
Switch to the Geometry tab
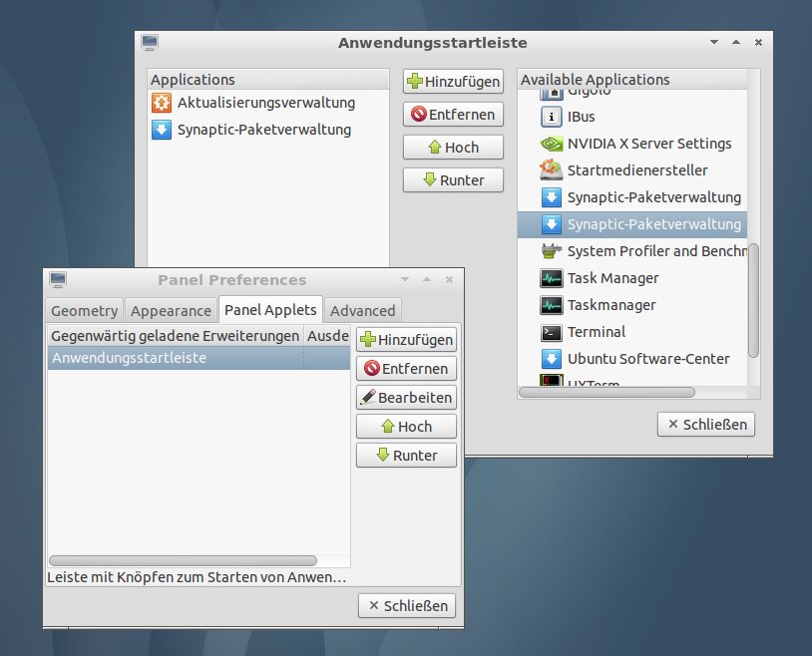[85, 311]
